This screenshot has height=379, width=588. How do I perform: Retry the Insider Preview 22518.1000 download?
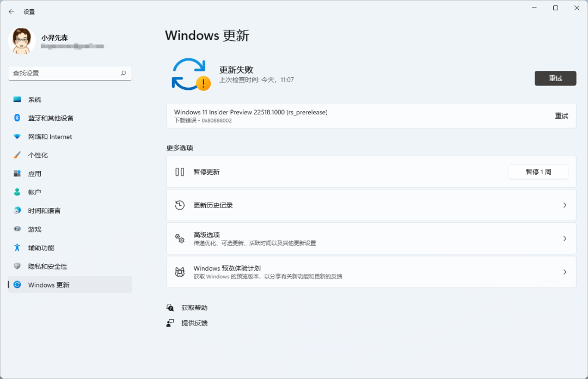pyautogui.click(x=561, y=116)
